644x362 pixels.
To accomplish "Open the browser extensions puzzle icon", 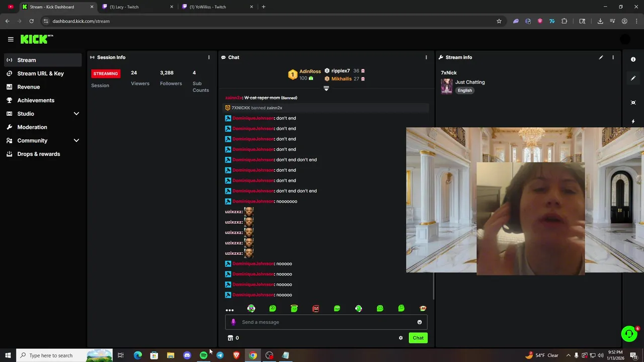I will click(564, 21).
